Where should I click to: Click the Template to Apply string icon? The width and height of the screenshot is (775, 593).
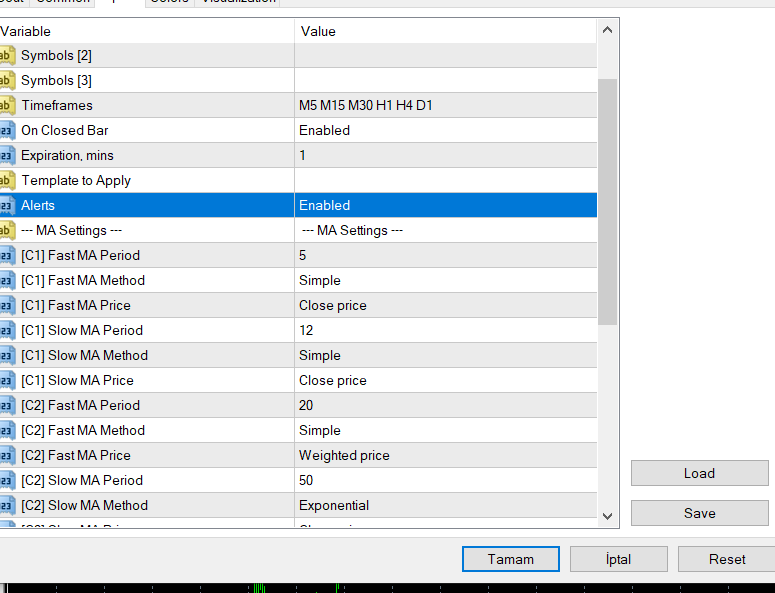click(x=7, y=180)
